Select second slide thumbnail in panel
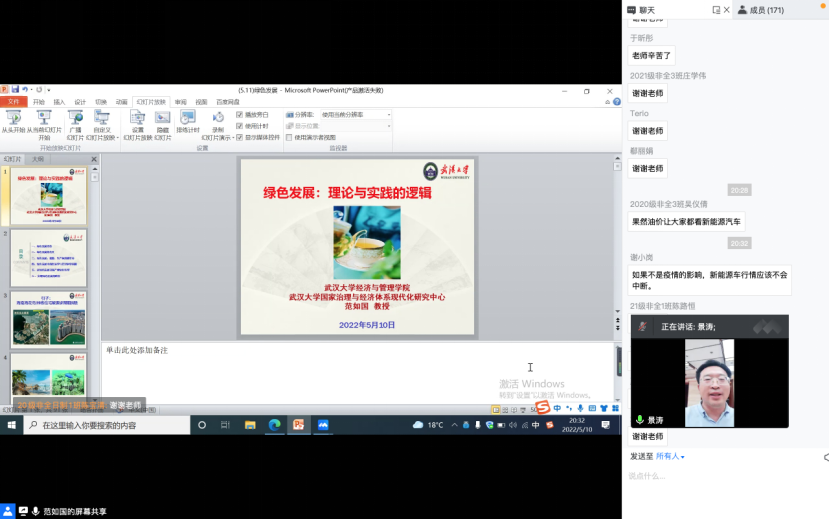Image resolution: width=830 pixels, height=519 pixels. [x=49, y=258]
